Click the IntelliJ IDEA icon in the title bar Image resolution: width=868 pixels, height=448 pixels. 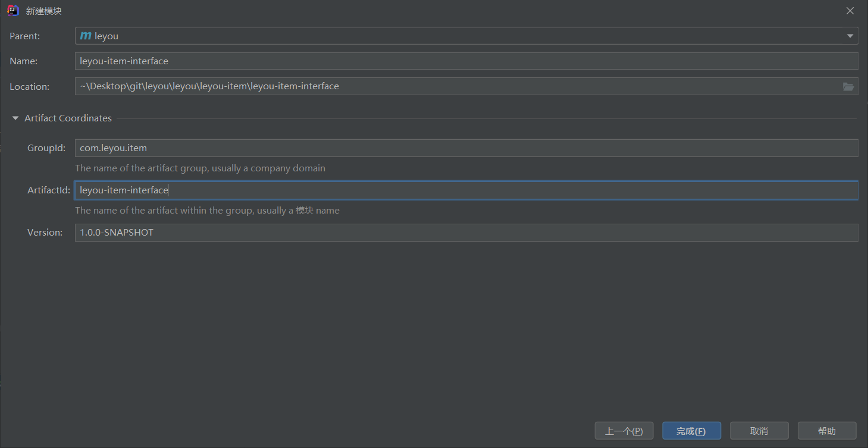[12, 11]
